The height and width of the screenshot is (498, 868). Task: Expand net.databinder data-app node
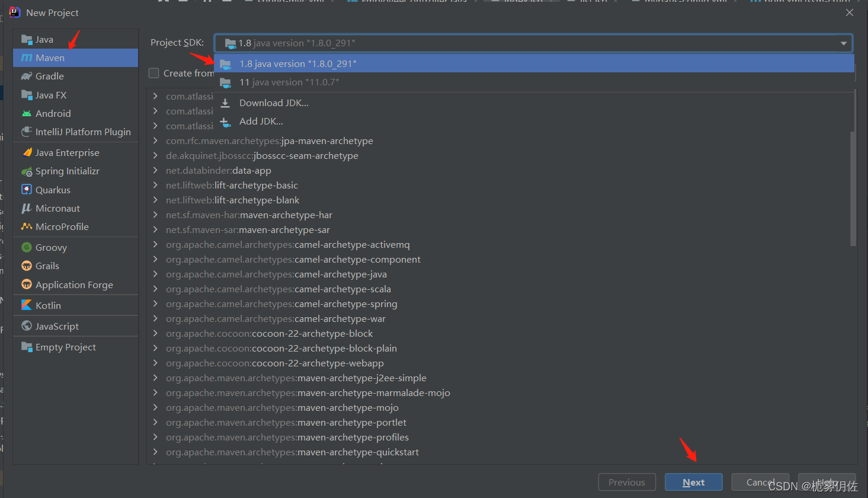[x=155, y=170]
